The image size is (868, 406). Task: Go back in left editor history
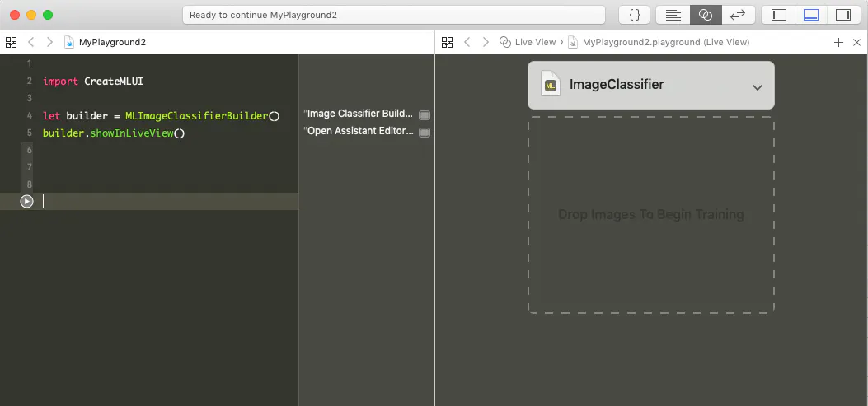click(31, 42)
